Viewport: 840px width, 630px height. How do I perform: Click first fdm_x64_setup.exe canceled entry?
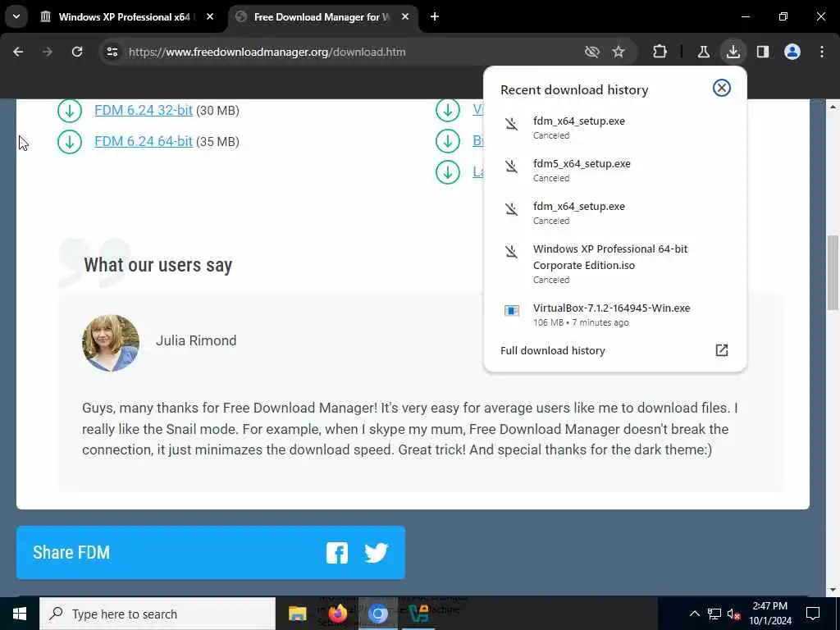click(614, 127)
